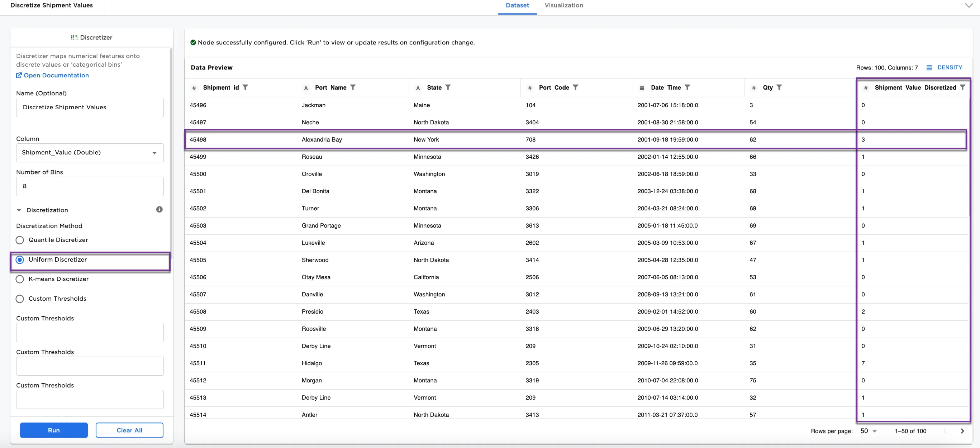980x448 pixels.
Task: Filter the State column
Action: (x=449, y=87)
